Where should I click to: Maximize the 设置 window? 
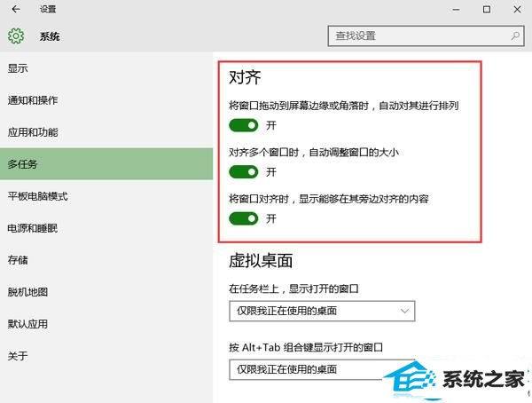point(487,9)
